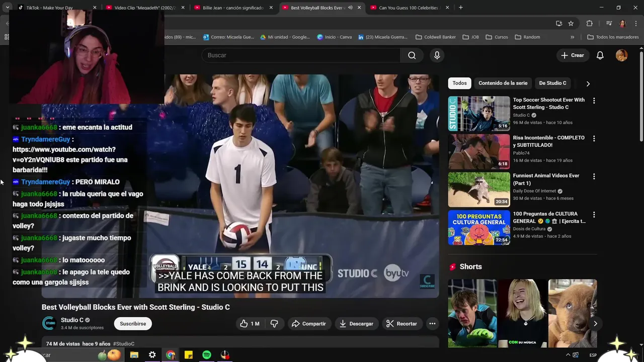
Task: Open the Inicio - Canva bookmark
Action: click(334, 37)
